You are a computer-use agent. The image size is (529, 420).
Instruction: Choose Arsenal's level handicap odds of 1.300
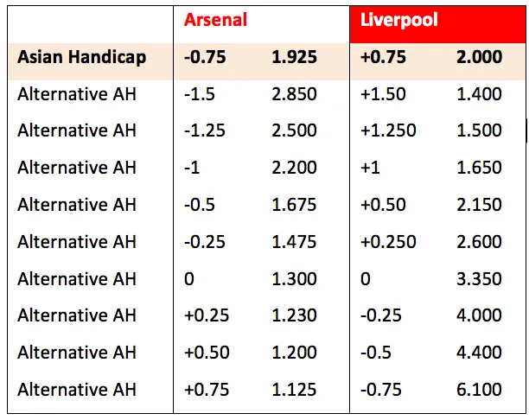[295, 279]
